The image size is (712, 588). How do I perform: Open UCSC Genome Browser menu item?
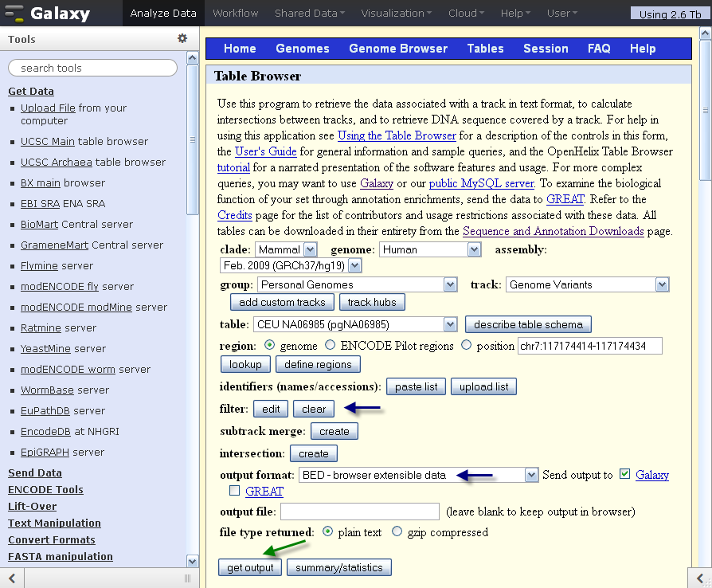coord(398,49)
